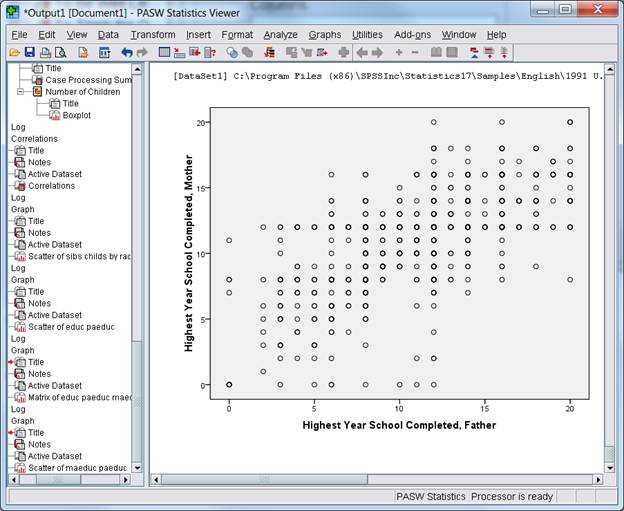Open the Add-ons menu

pyautogui.click(x=412, y=35)
